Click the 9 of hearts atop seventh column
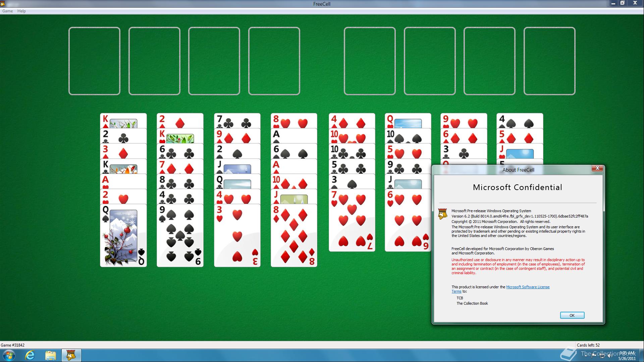644x362 pixels. click(464, 121)
